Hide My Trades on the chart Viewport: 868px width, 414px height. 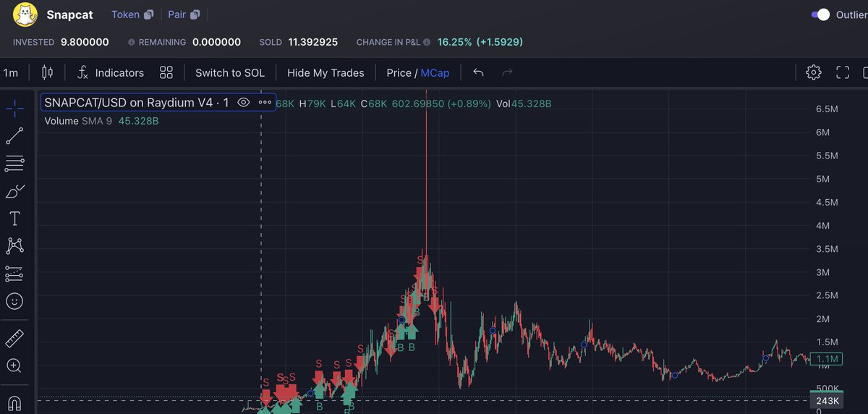tap(325, 72)
